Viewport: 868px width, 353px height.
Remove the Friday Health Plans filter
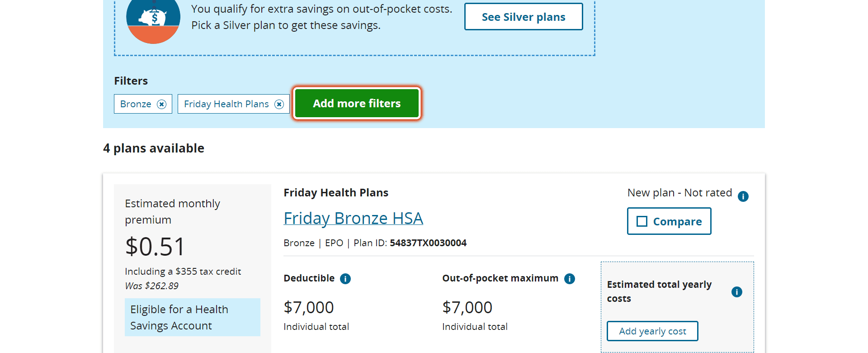[279, 104]
